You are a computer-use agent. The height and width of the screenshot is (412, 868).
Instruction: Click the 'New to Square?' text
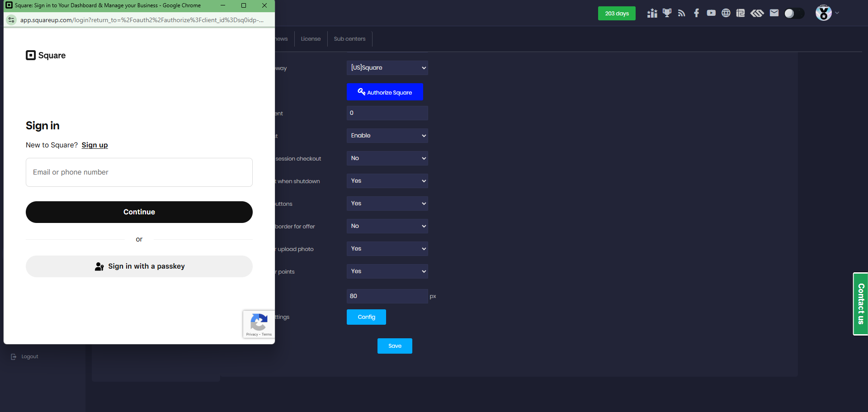point(52,145)
